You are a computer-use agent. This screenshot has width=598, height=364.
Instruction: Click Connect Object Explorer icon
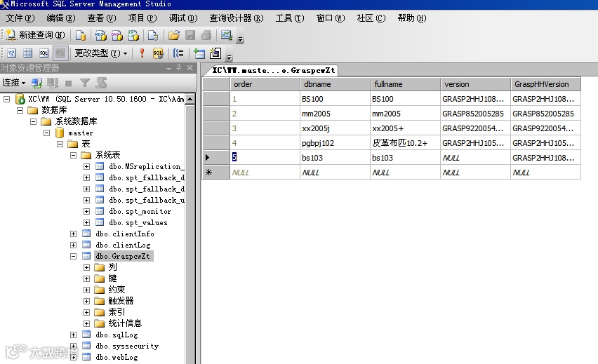(36, 83)
